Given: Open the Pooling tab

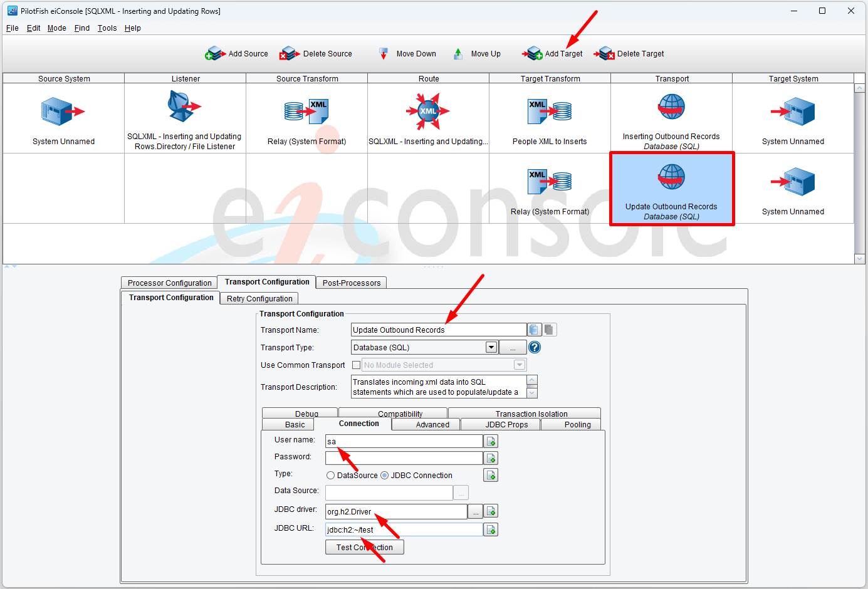Looking at the screenshot, I should (570, 424).
